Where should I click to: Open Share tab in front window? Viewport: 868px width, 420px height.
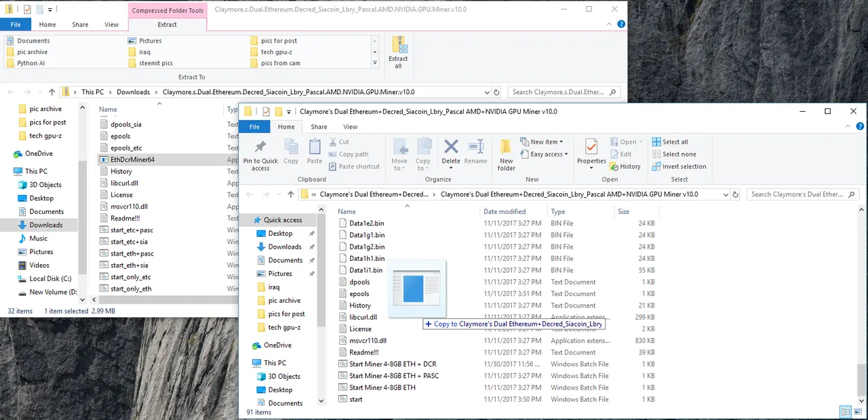point(319,127)
